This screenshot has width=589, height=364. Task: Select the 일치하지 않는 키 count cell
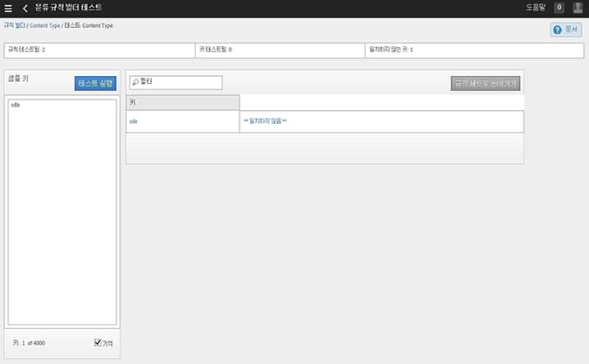tap(475, 51)
